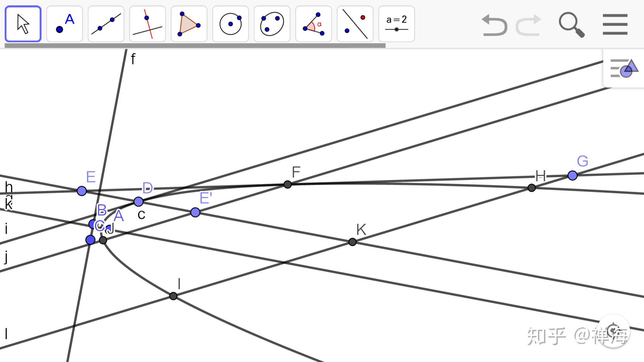
Task: Click the toolbar horizontal scrollbar
Action: tap(195, 46)
